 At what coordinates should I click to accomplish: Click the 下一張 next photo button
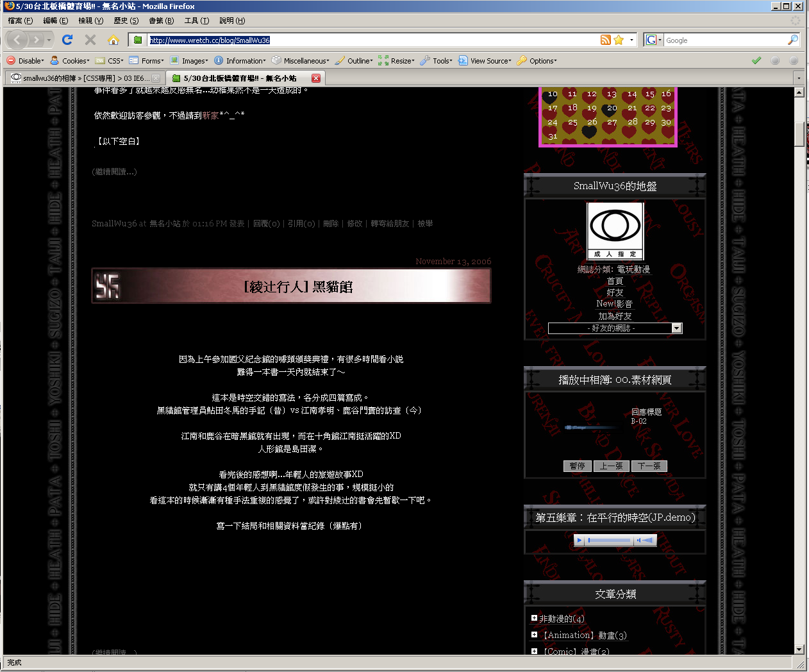click(649, 466)
